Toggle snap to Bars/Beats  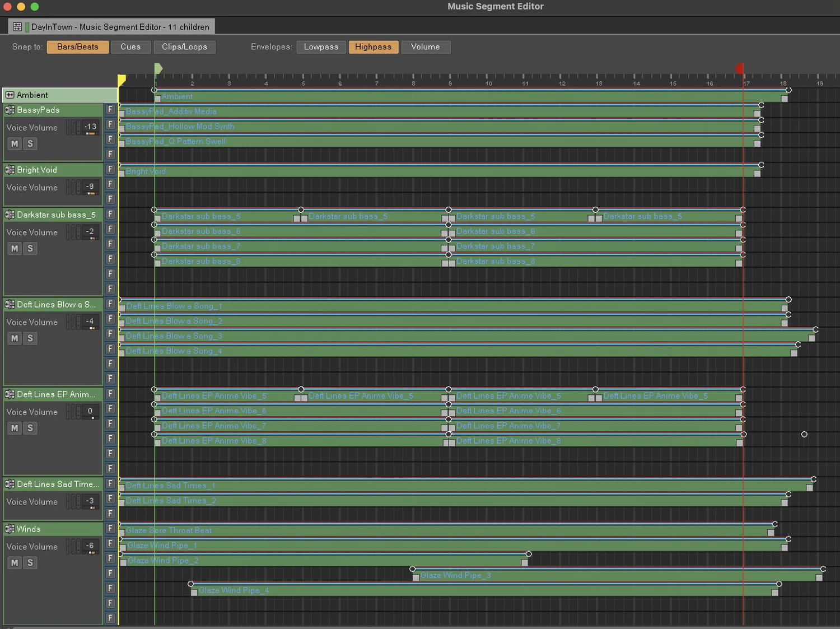pyautogui.click(x=77, y=47)
